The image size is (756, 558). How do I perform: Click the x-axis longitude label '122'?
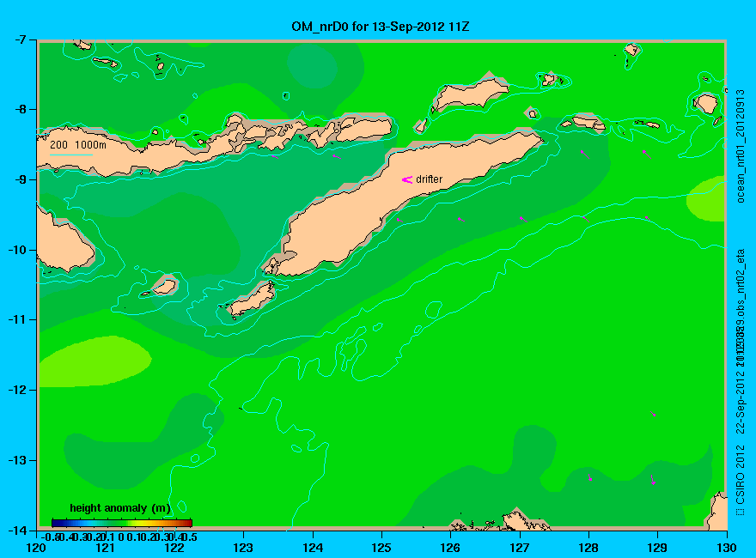point(174,548)
